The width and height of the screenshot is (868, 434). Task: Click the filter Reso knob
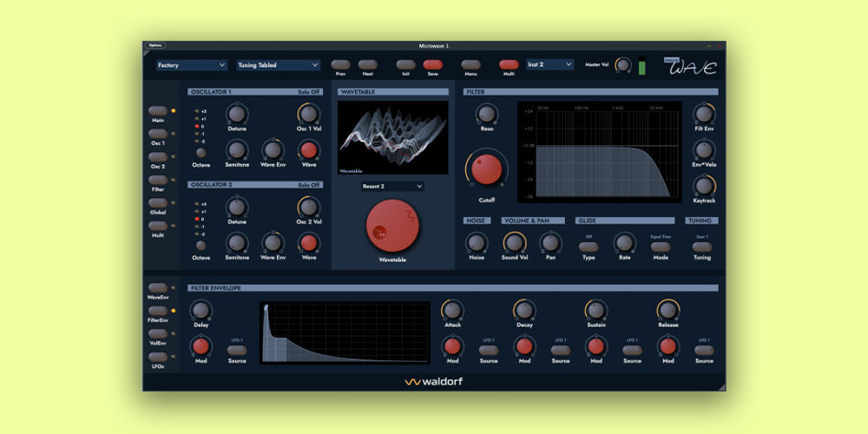point(487,114)
